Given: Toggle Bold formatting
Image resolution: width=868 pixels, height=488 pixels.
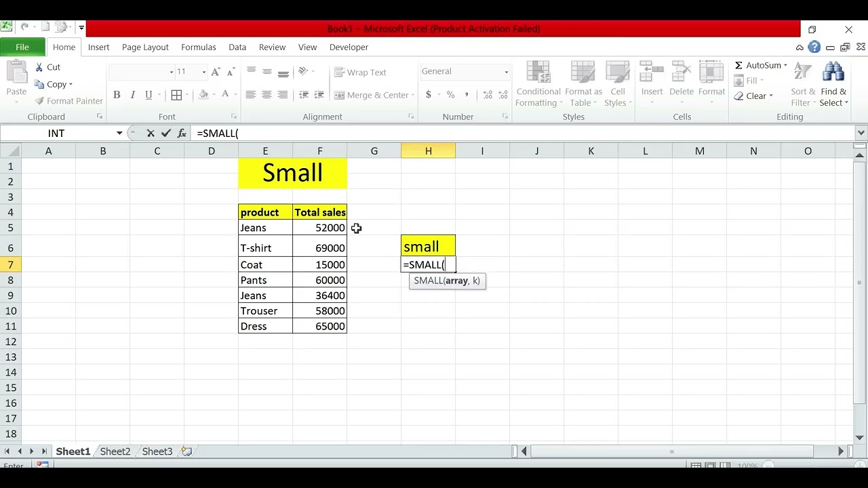Looking at the screenshot, I should 117,95.
